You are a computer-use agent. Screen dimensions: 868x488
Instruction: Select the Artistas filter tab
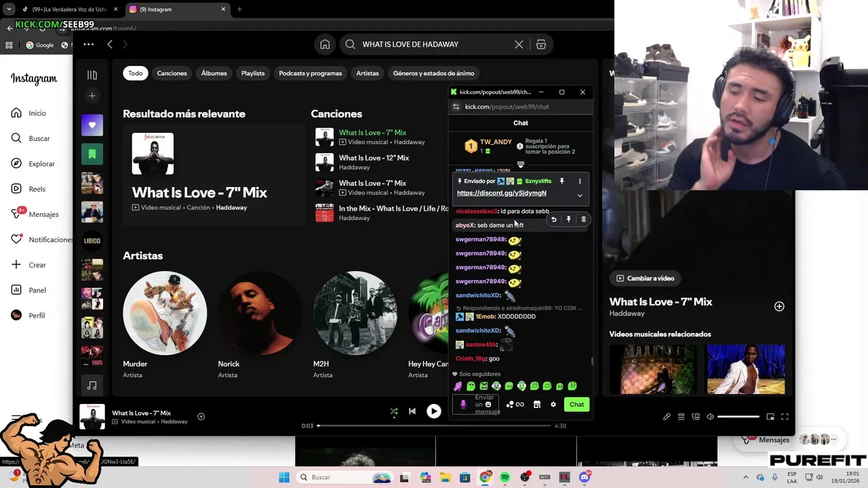click(368, 73)
